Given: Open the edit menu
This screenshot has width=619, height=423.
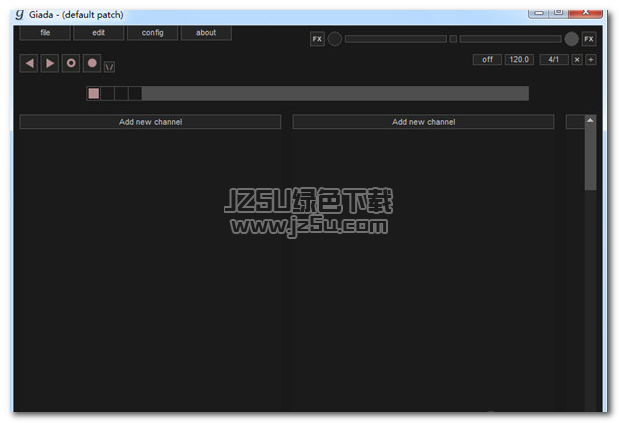Looking at the screenshot, I should (99, 33).
